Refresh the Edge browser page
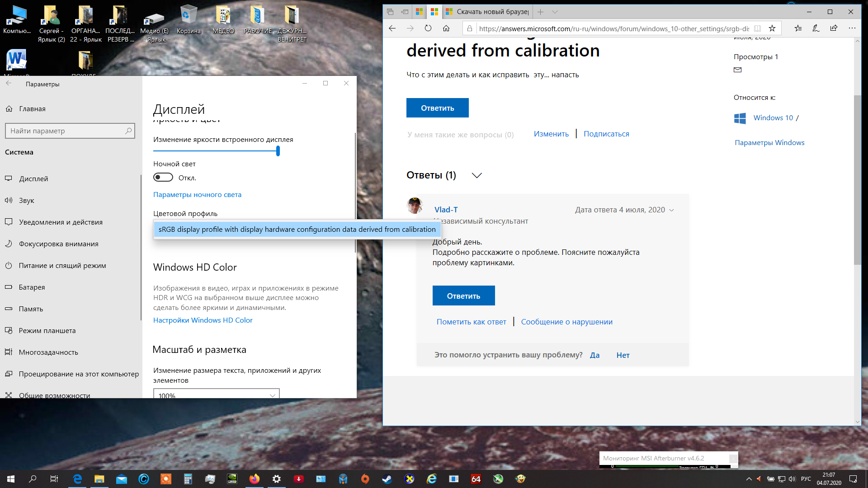The height and width of the screenshot is (488, 868). pos(428,28)
